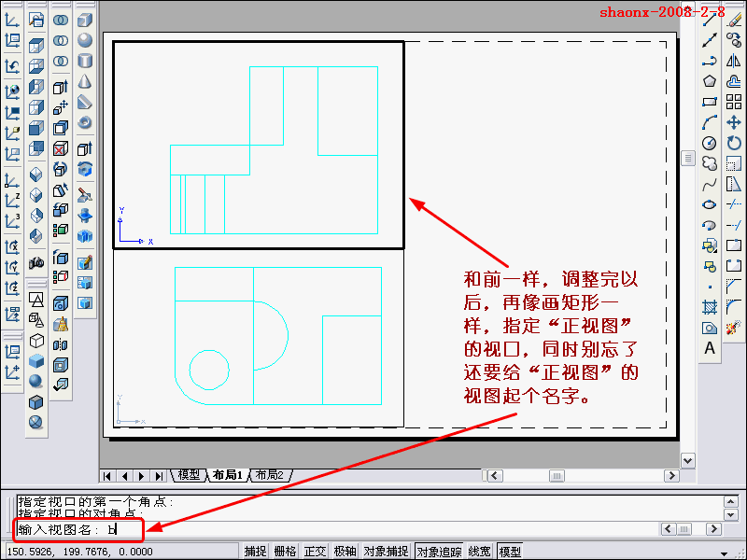Apply Subtract to solids
Screen dimensions: 747x560
pos(61,40)
